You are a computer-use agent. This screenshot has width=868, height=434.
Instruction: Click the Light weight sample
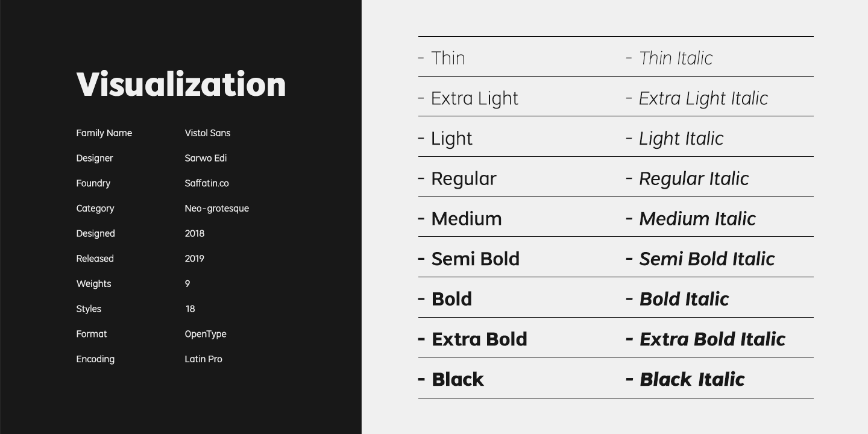[x=451, y=139]
